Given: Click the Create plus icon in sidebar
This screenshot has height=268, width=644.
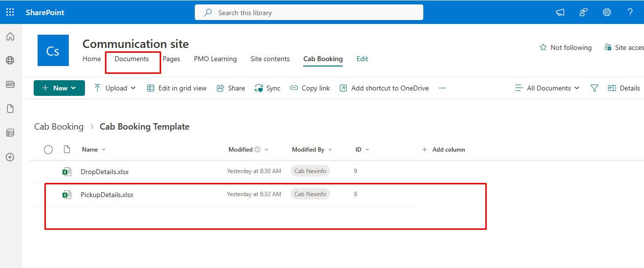Looking at the screenshot, I should [10, 157].
